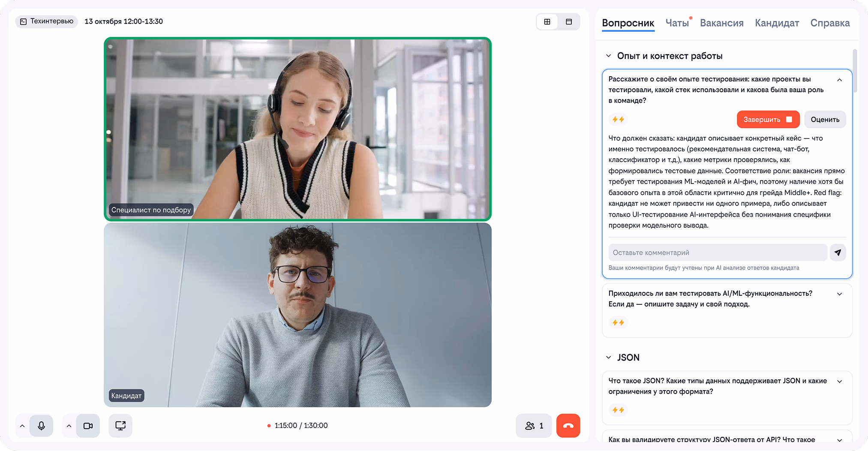The image size is (868, 451).
Task: Switch to the Кандидат tab
Action: 777,23
